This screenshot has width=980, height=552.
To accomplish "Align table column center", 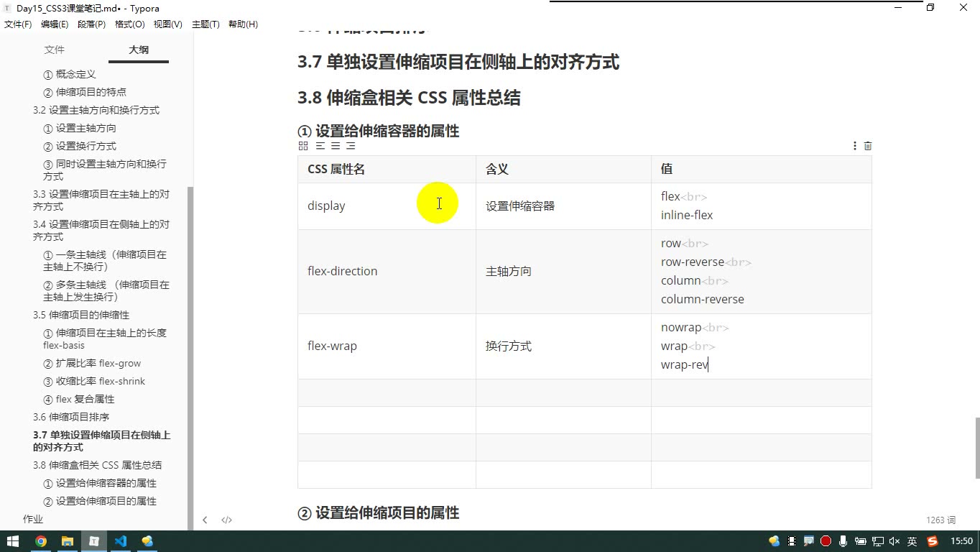I will (336, 146).
